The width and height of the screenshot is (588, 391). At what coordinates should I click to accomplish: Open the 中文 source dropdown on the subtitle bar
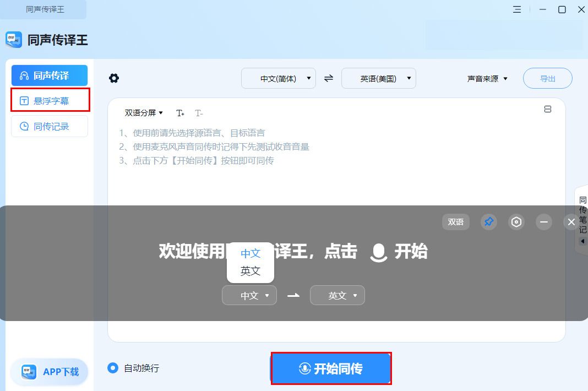pyautogui.click(x=249, y=295)
